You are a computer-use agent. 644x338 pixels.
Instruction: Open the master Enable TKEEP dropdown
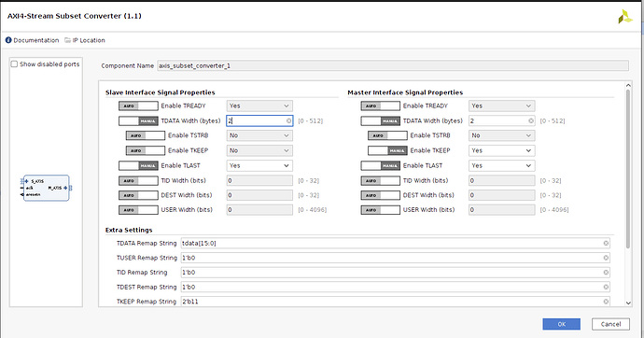pyautogui.click(x=502, y=150)
